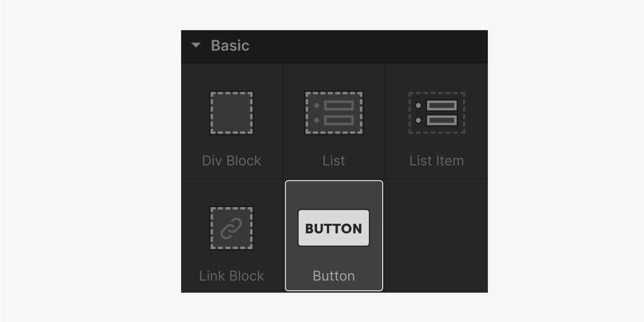This screenshot has width=644, height=322.
Task: Open the Basic elements header
Action: [231, 45]
